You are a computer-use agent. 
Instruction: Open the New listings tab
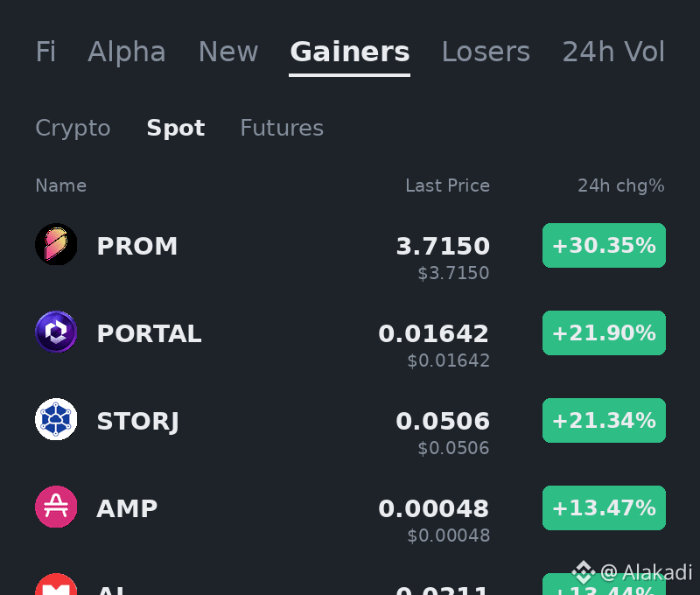pyautogui.click(x=228, y=52)
